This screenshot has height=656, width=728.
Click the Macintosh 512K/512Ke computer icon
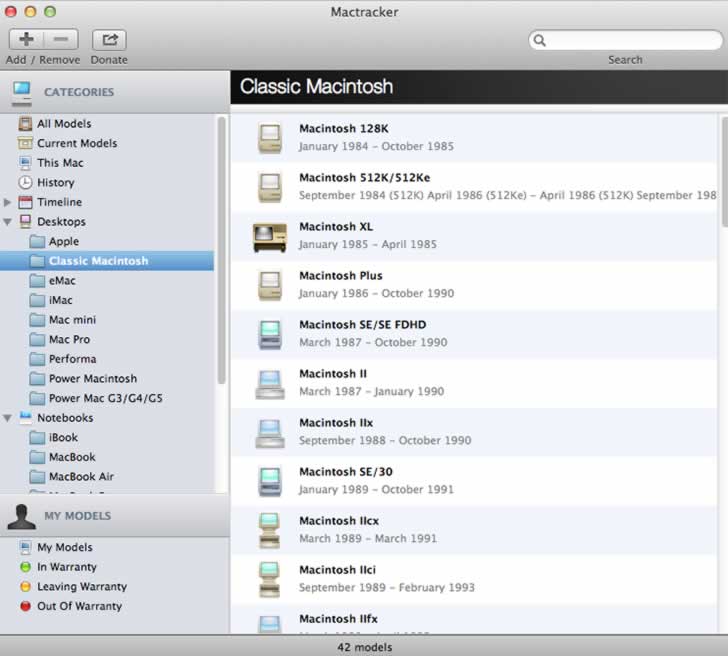coord(270,187)
